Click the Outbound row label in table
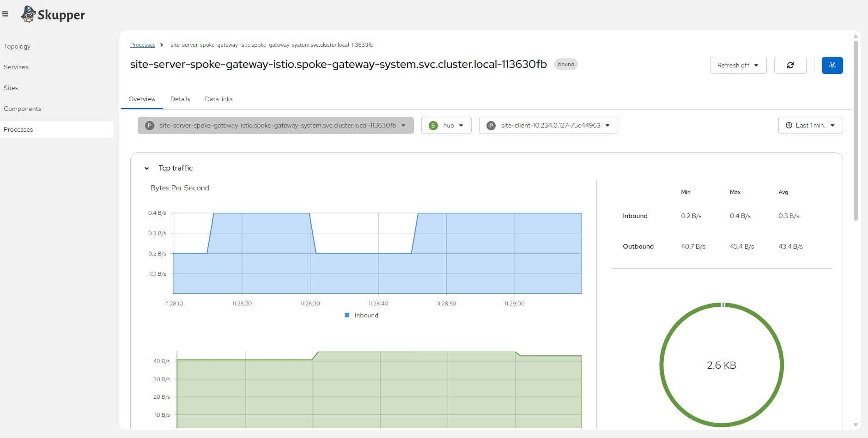868x438 pixels. click(638, 246)
